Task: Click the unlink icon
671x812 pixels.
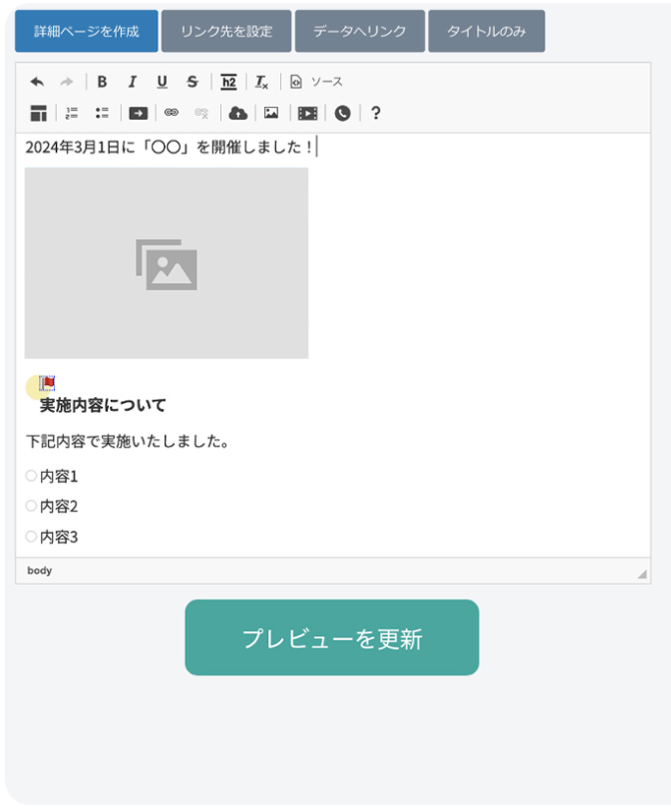Action: [201, 113]
